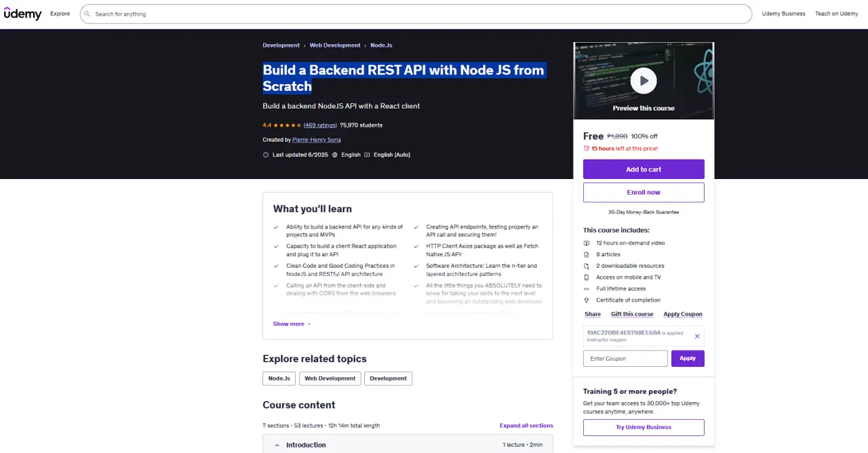Go to the Web Development breadcrumb
Viewport: 868px width, 453px height.
tap(335, 45)
